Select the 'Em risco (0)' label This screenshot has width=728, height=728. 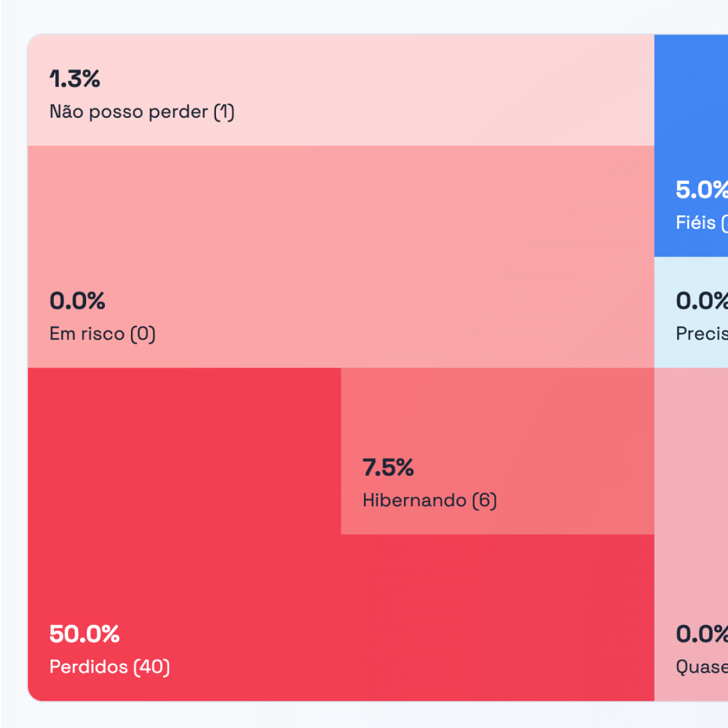[103, 334]
